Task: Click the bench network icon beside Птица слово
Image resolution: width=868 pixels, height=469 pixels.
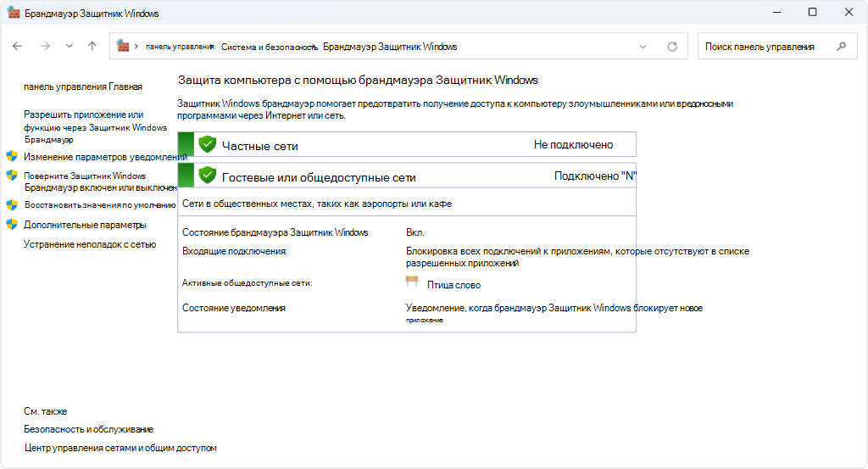Action: 412,282
